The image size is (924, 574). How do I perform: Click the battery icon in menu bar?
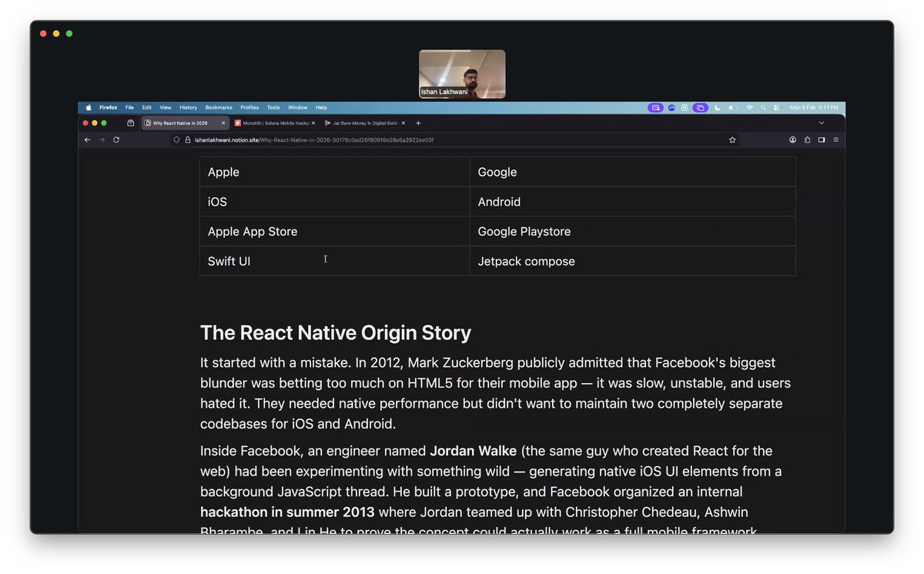click(x=734, y=108)
